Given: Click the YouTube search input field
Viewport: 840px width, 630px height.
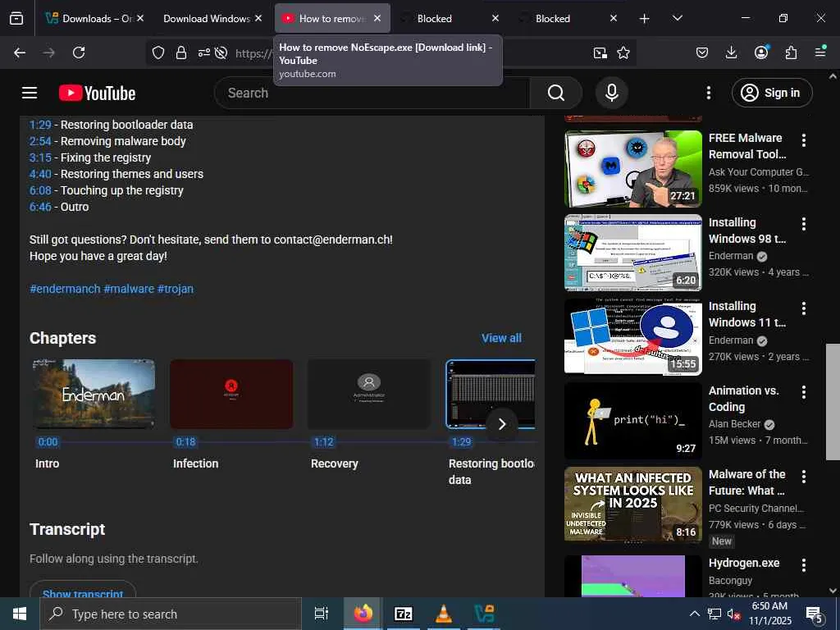Looking at the screenshot, I should pyautogui.click(x=369, y=93).
